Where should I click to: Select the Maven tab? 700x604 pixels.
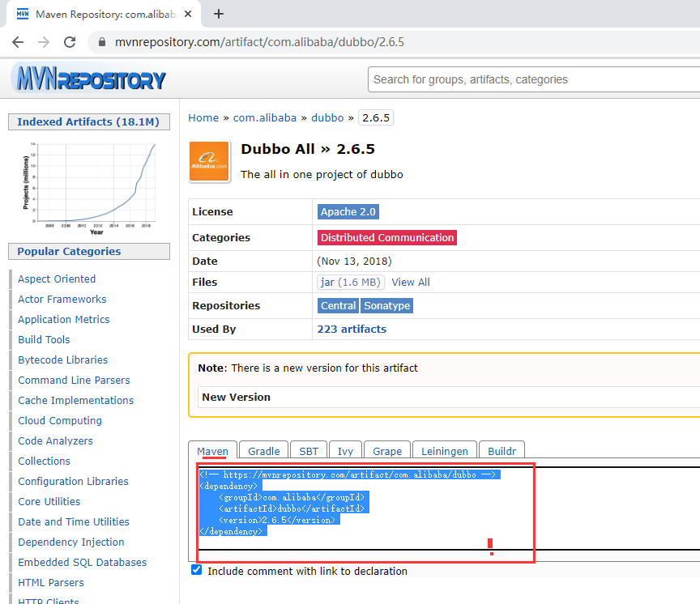[x=212, y=451]
